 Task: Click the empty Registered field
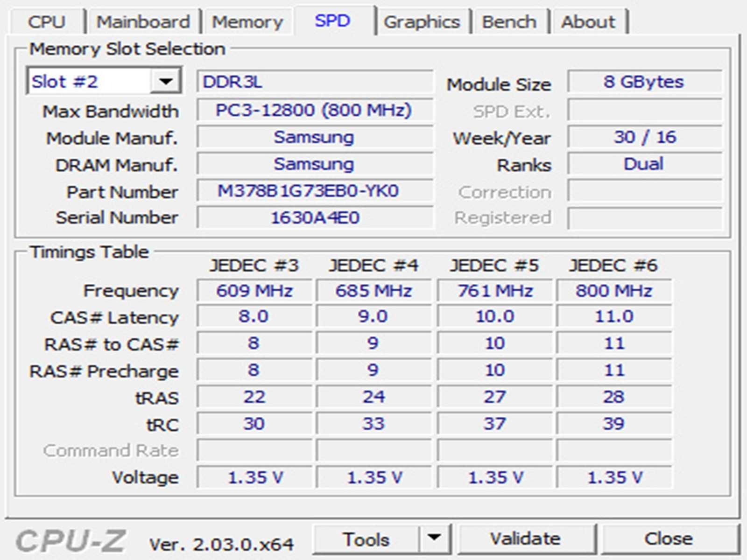[644, 217]
